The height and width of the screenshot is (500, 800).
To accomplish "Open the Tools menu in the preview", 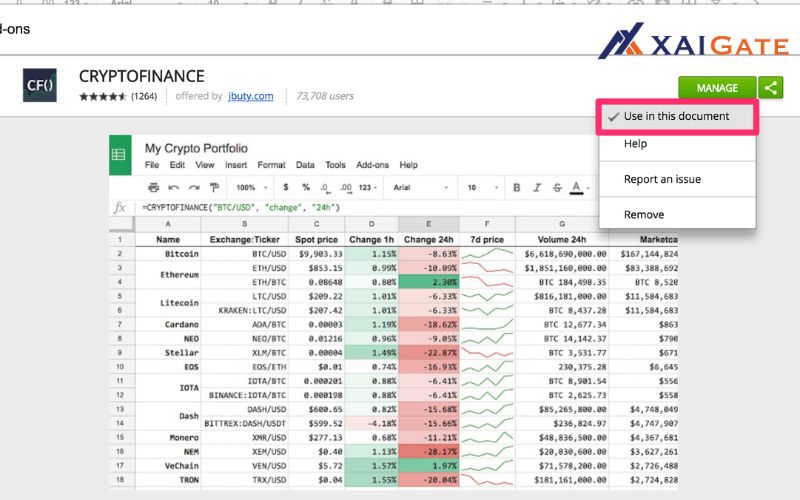I will (335, 165).
